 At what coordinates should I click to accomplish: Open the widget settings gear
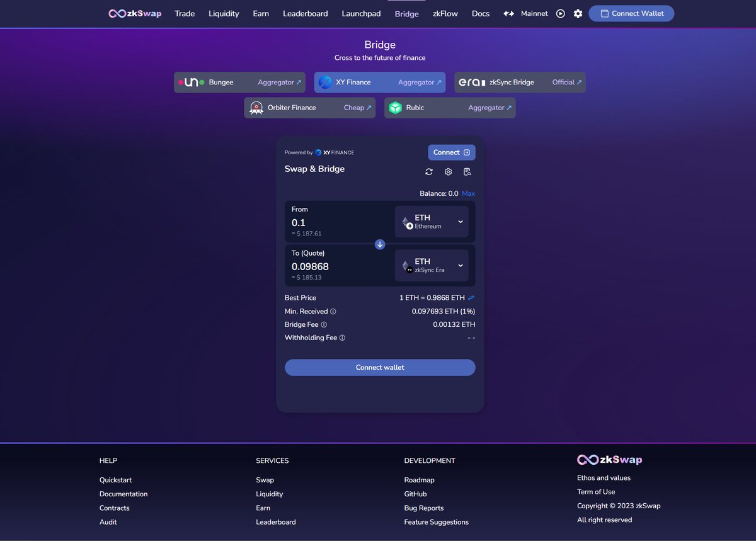pos(449,172)
